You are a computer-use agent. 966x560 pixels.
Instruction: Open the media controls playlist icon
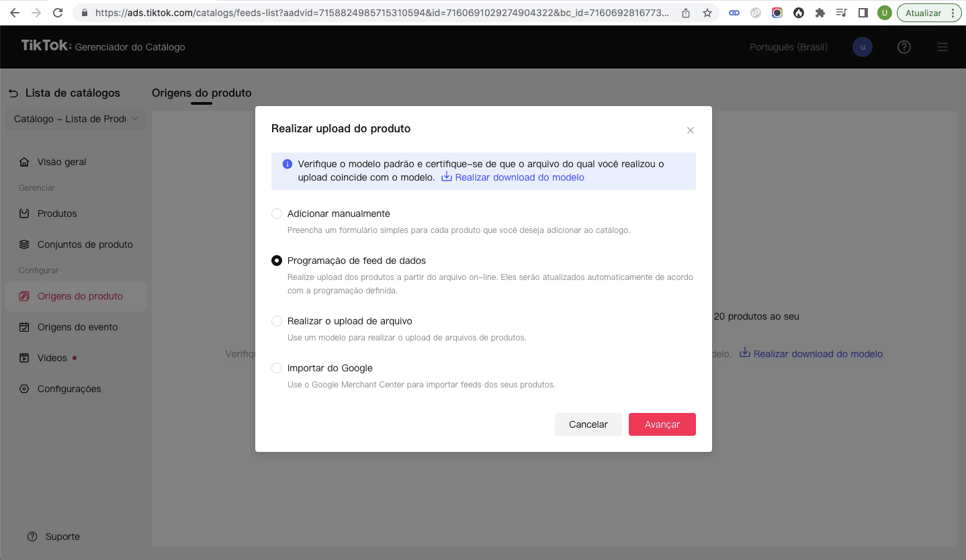(842, 13)
